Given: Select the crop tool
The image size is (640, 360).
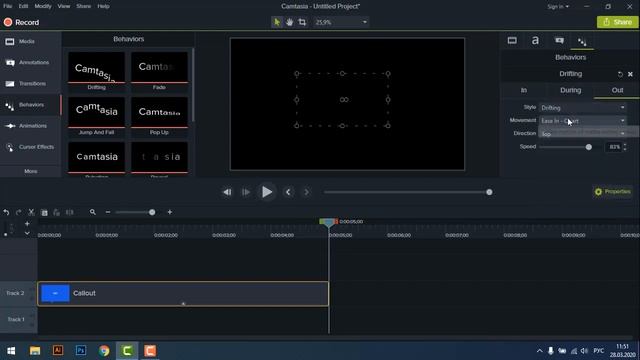Looking at the screenshot, I should click(x=302, y=22).
